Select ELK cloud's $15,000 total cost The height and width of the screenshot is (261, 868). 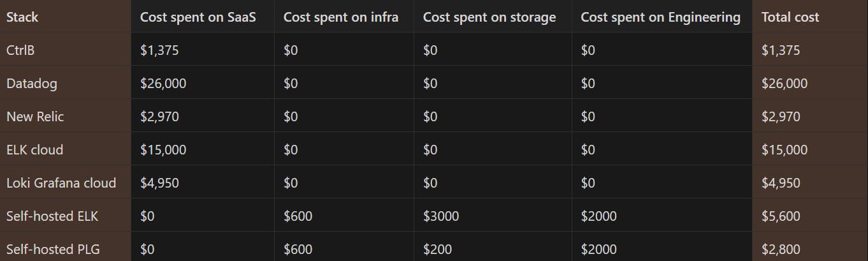tap(785, 150)
